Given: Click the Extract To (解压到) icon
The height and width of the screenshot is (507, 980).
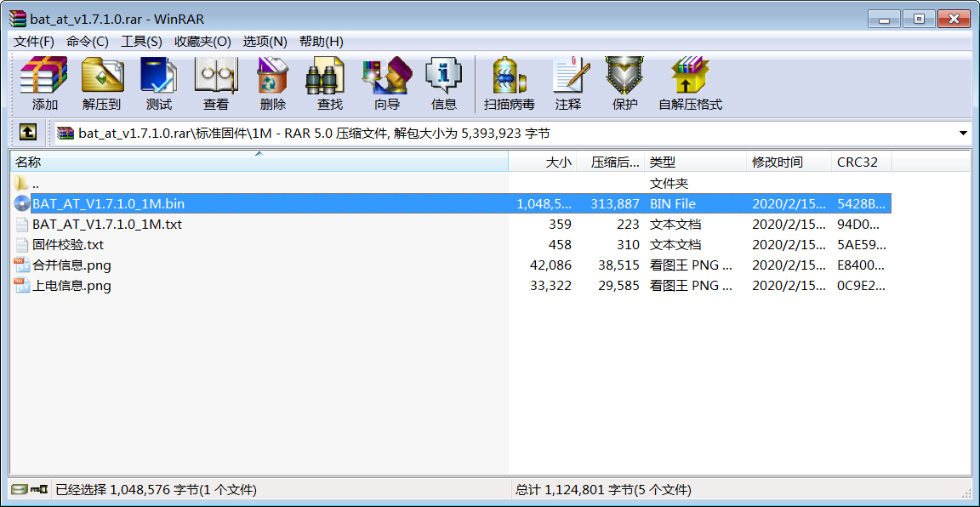Looking at the screenshot, I should [x=102, y=76].
